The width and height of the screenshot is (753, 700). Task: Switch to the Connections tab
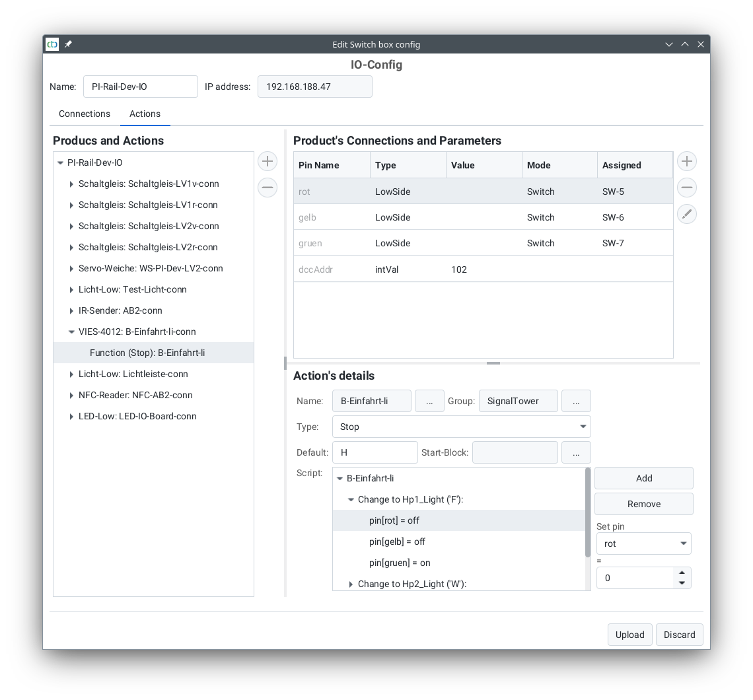[x=84, y=114]
